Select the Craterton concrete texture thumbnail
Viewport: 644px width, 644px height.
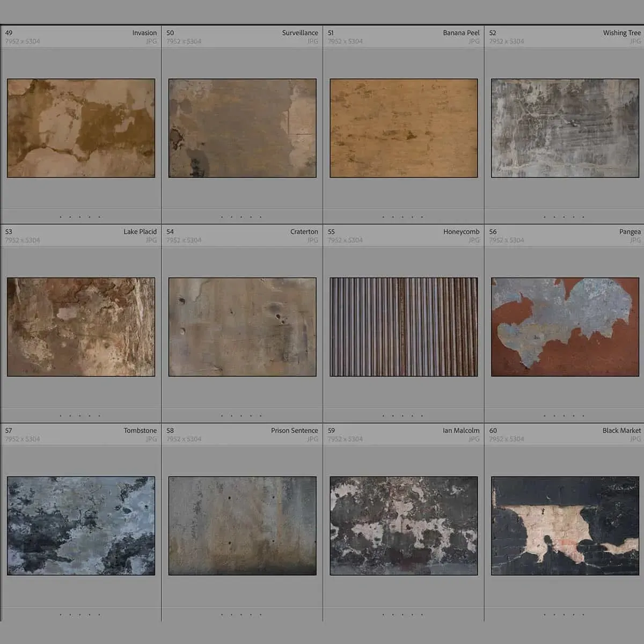[242, 327]
